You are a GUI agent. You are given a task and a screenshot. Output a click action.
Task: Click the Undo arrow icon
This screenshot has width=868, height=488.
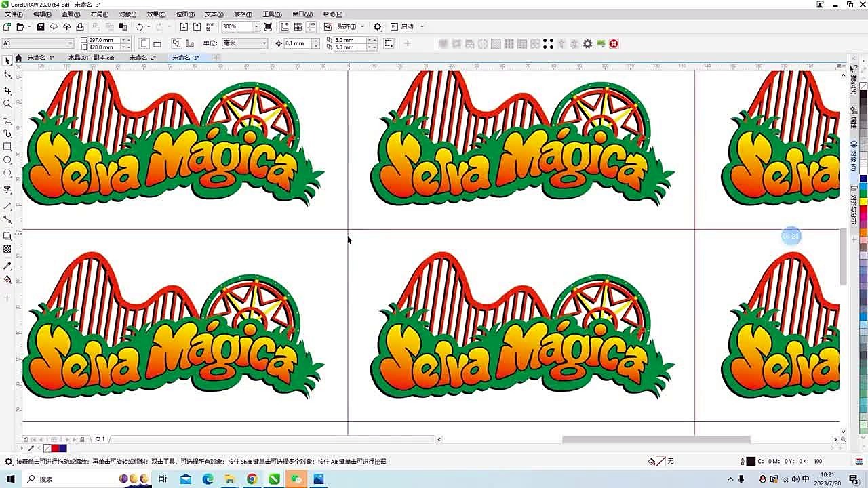tap(139, 27)
